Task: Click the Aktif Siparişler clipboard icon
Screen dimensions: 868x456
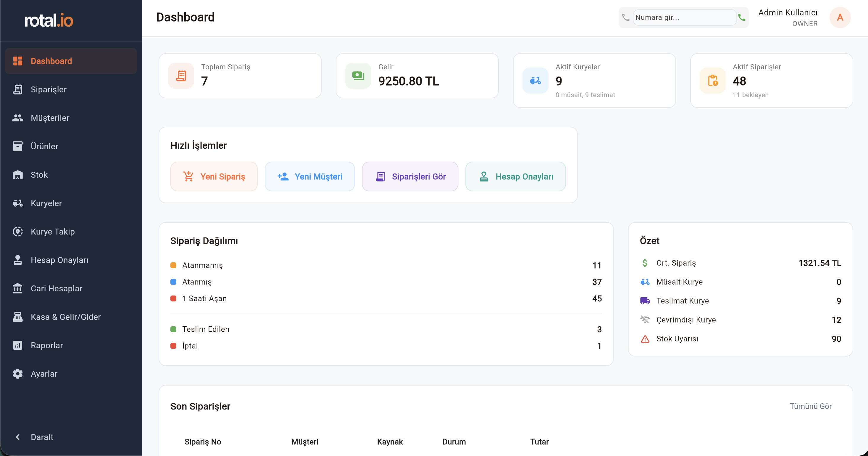Action: coord(712,81)
